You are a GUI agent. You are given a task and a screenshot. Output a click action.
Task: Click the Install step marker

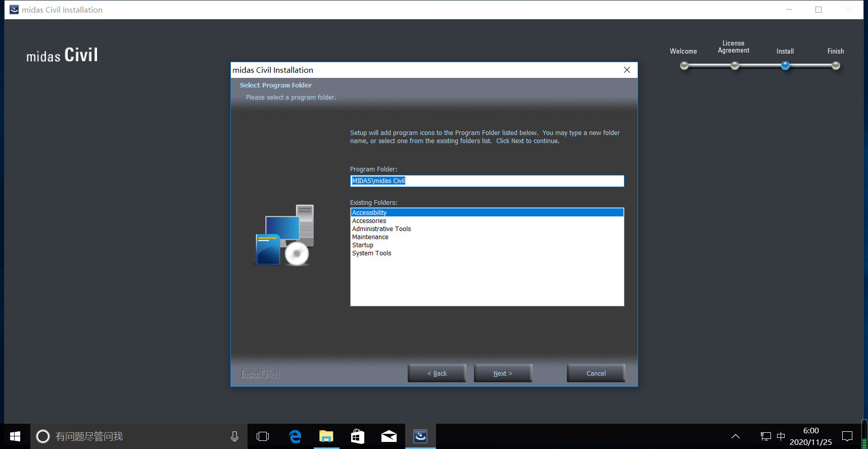pos(785,65)
